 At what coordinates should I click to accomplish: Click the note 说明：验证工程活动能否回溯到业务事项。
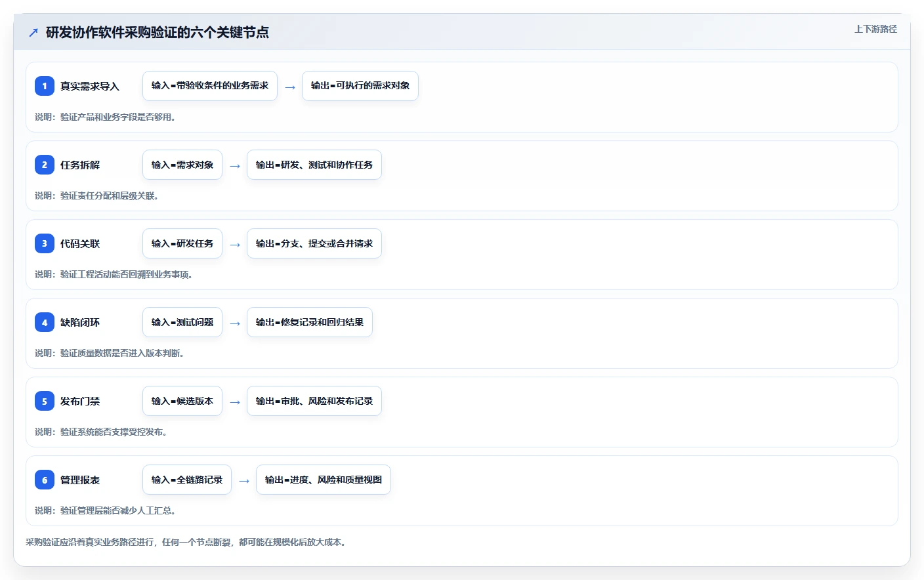click(x=114, y=274)
